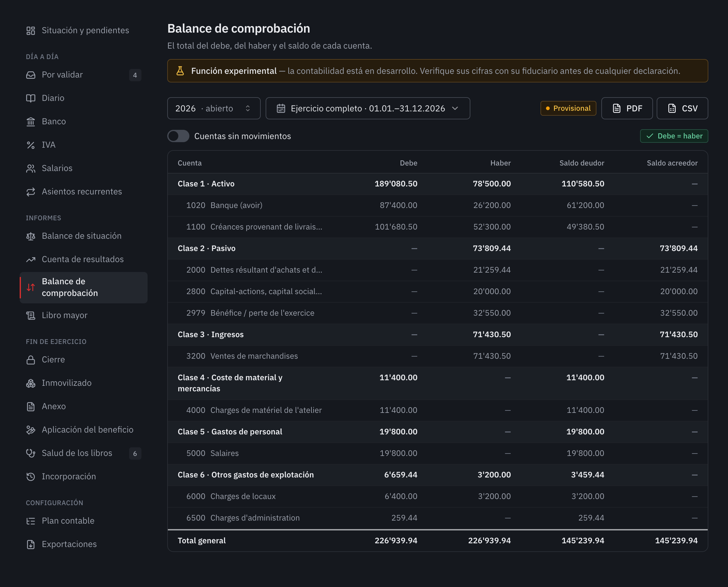Select the 5000 Salaires account row

coord(437,453)
